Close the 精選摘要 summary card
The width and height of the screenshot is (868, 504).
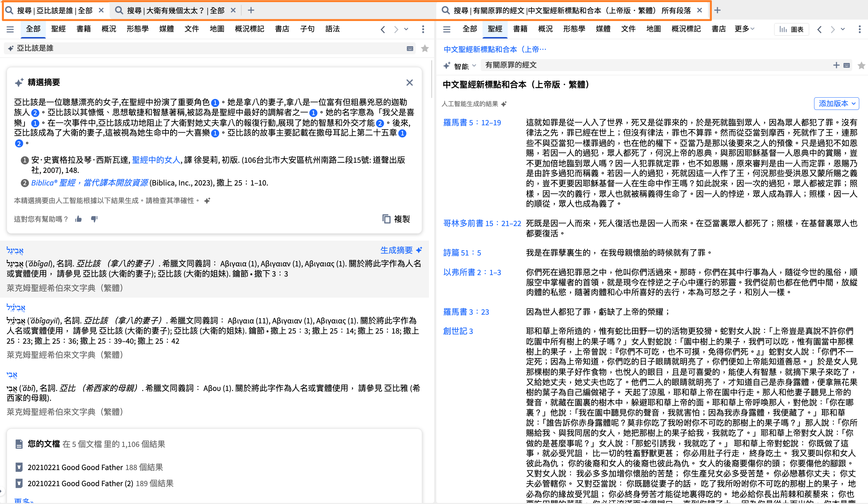tap(409, 83)
